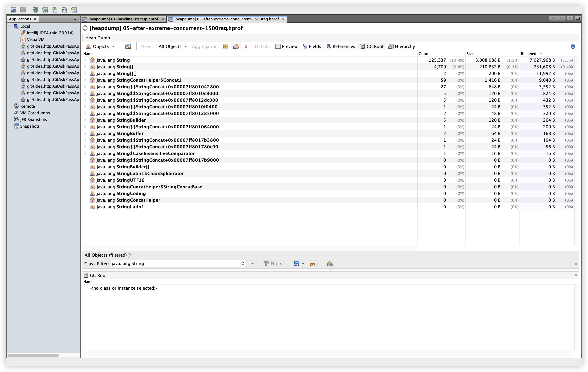This screenshot has width=588, height=372.
Task: Select the Applications panel tab
Action: click(x=20, y=19)
